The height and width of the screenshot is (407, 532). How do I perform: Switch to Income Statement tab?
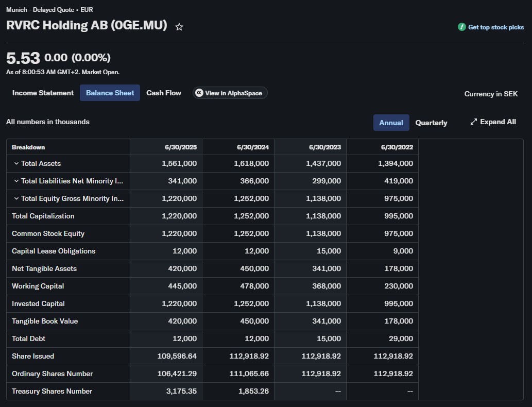43,93
